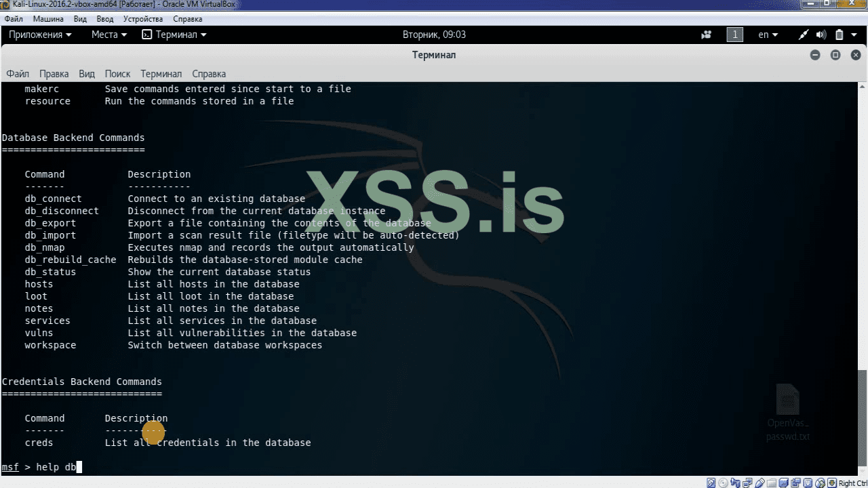Click the hosts command text
Viewport: 868px width, 488px height.
point(39,284)
